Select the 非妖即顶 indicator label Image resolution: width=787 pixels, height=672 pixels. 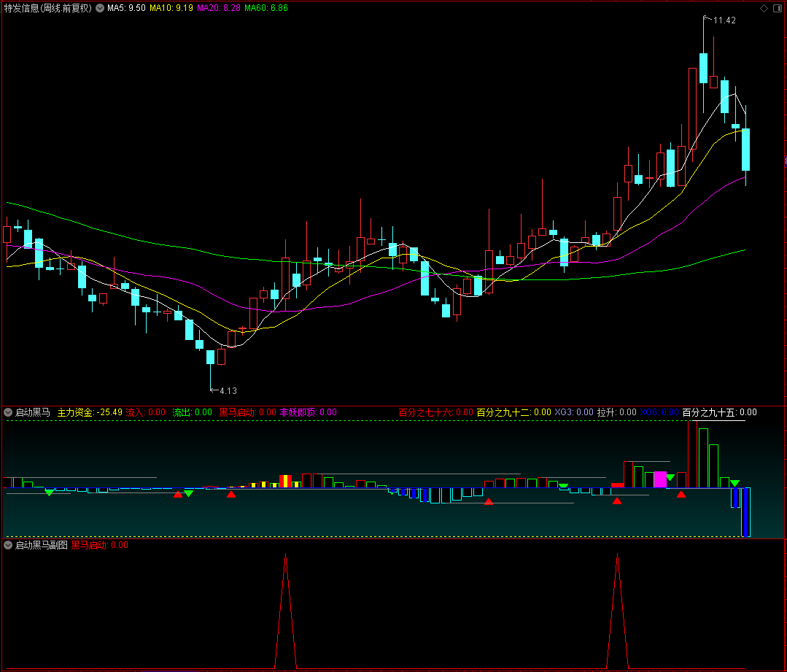tap(309, 412)
